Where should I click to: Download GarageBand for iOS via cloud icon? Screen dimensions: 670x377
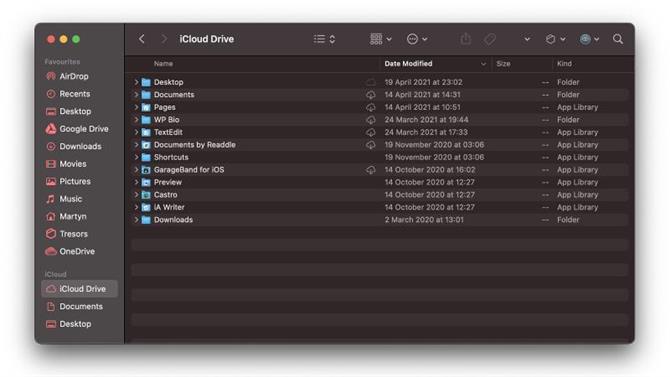(x=370, y=170)
